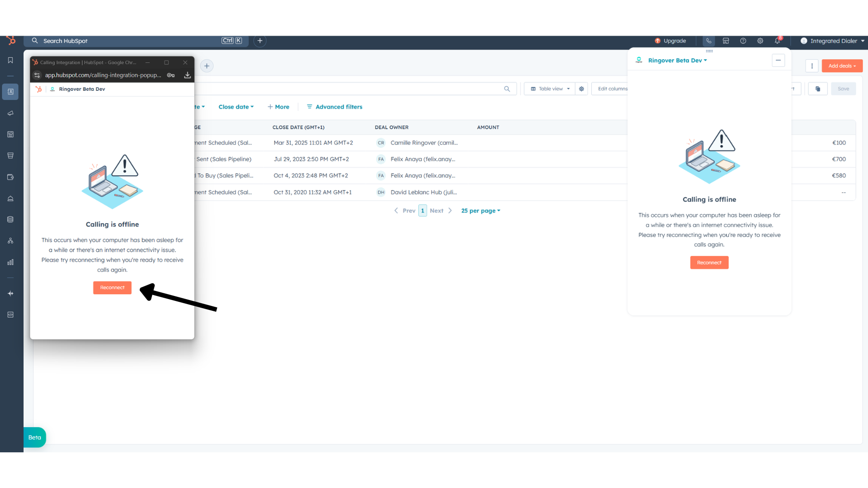Image resolution: width=868 pixels, height=488 pixels.
Task: Click the bookmarks icon in left sidebar
Action: (10, 60)
